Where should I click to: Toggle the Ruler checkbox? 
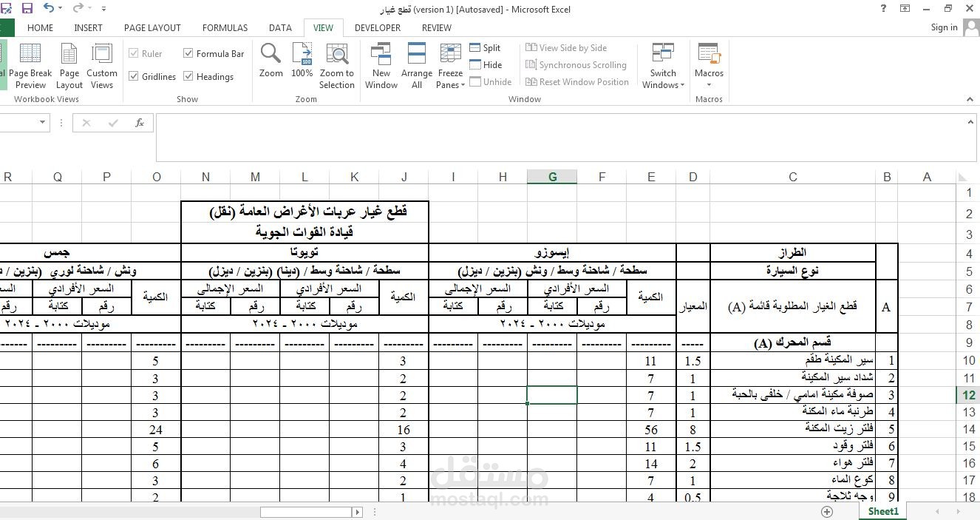coord(134,53)
